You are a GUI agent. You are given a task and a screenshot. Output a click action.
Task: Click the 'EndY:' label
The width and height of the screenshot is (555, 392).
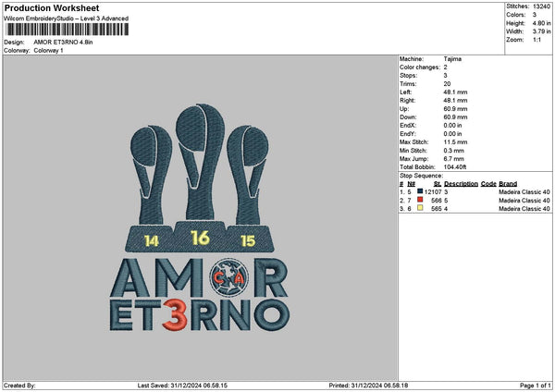click(408, 134)
